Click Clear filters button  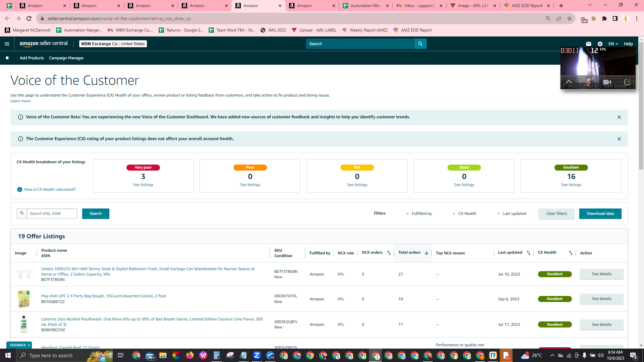(x=556, y=214)
